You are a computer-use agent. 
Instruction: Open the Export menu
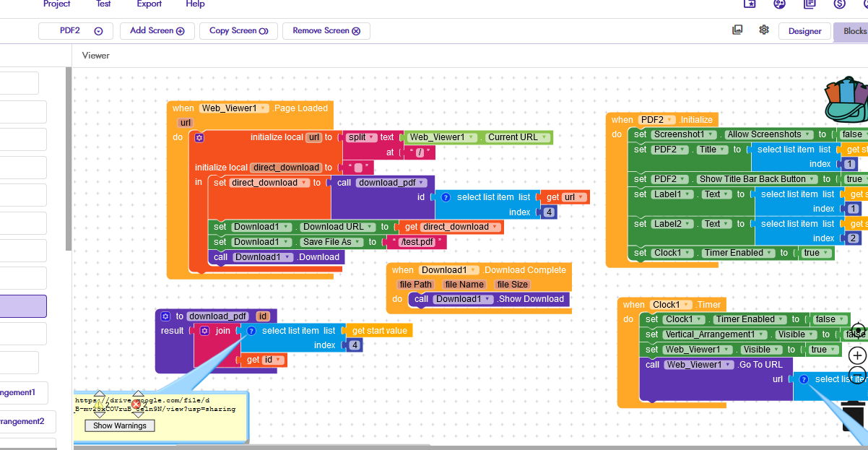(x=149, y=4)
